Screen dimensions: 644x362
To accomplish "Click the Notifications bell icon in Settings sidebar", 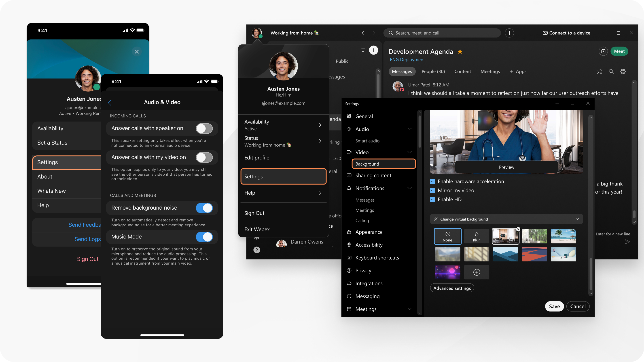I will [x=350, y=187].
